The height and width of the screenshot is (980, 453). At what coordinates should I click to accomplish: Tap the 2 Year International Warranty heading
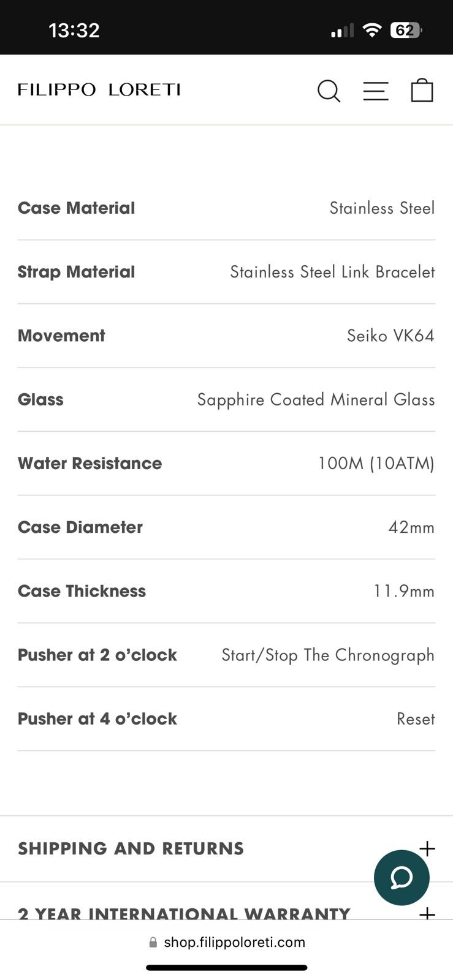point(184,913)
